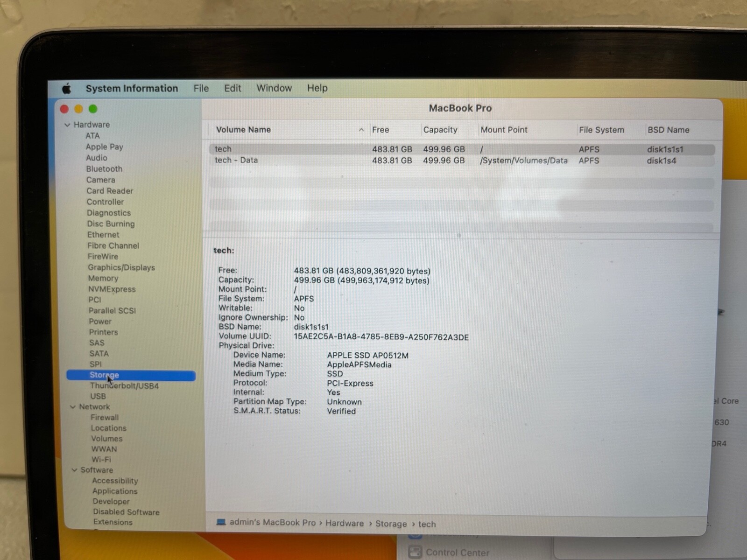Select NVMExpress in the sidebar
This screenshot has width=747, height=560.
point(112,289)
